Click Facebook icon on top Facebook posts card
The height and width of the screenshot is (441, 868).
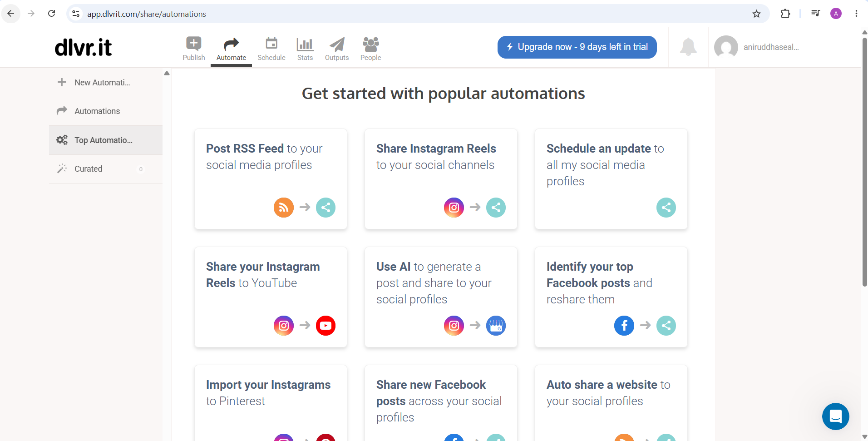pyautogui.click(x=624, y=326)
